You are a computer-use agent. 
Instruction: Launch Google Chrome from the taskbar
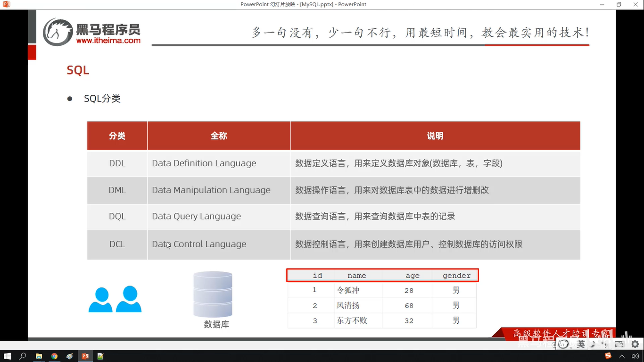pos(54,356)
